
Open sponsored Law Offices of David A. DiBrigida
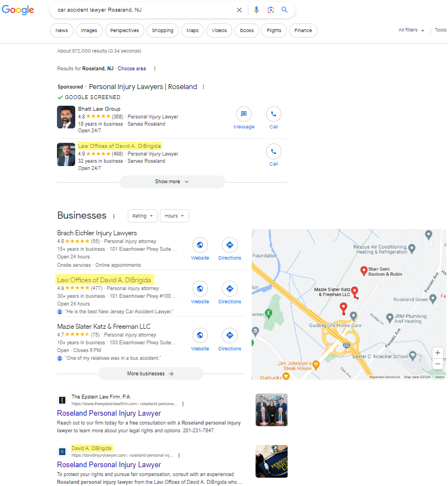click(x=119, y=146)
